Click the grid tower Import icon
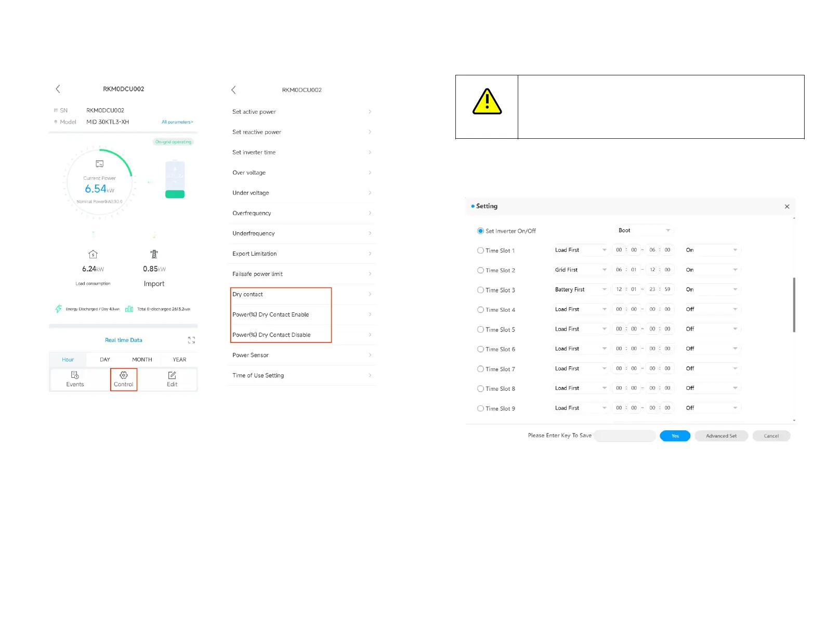Image resolution: width=840 pixels, height=619 pixels. [x=154, y=254]
